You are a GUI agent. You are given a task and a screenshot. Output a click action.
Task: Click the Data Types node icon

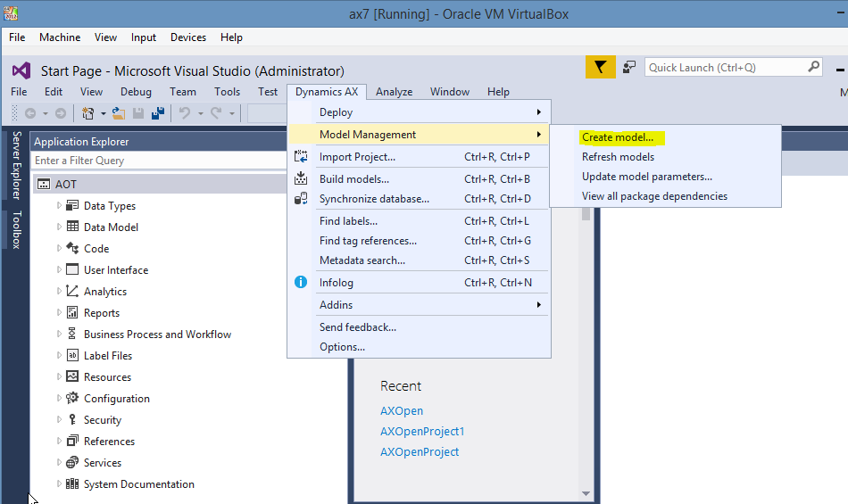point(72,205)
